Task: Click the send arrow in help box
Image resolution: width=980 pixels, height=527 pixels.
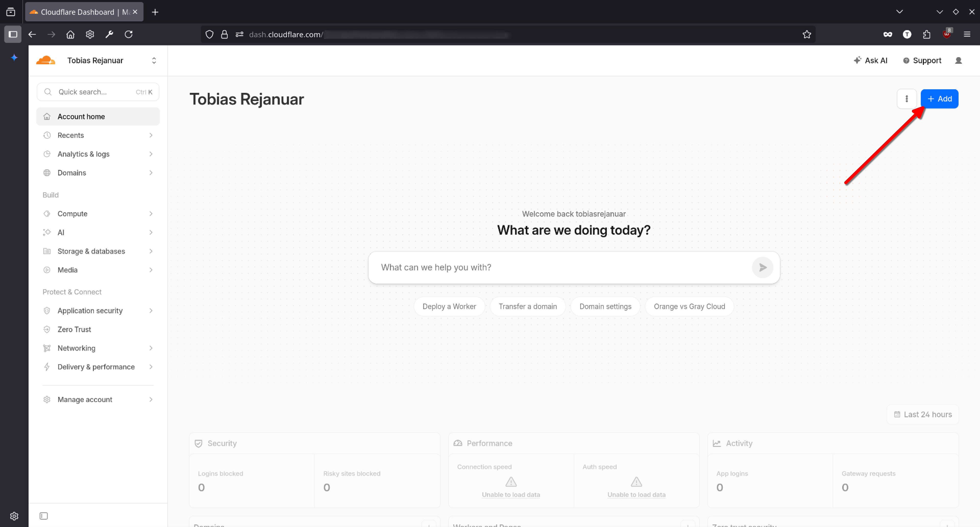Action: (762, 267)
